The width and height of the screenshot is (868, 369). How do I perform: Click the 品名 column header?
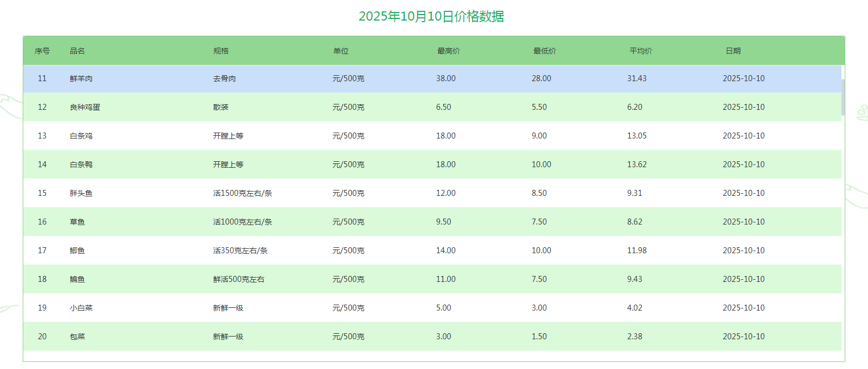[77, 51]
